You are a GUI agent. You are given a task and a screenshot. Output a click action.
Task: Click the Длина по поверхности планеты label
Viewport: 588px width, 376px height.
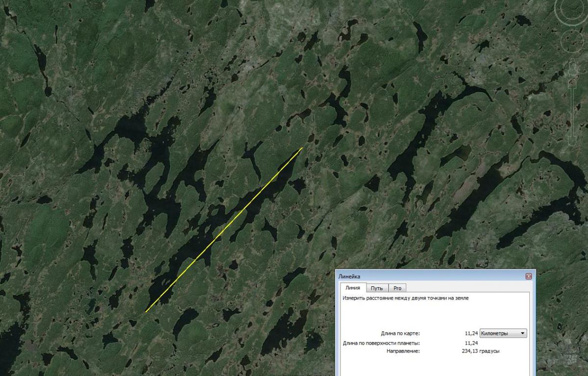pyautogui.click(x=381, y=343)
